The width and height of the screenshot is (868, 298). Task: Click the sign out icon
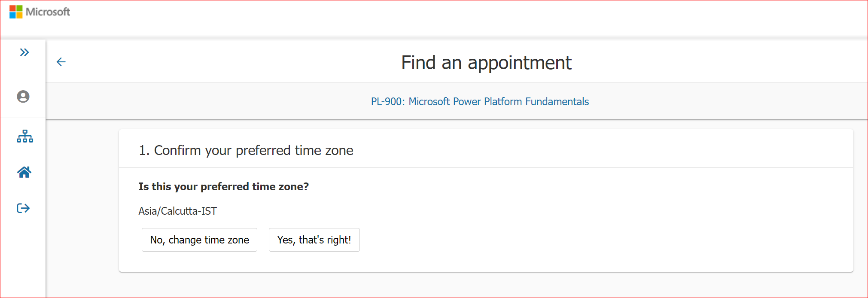[23, 208]
